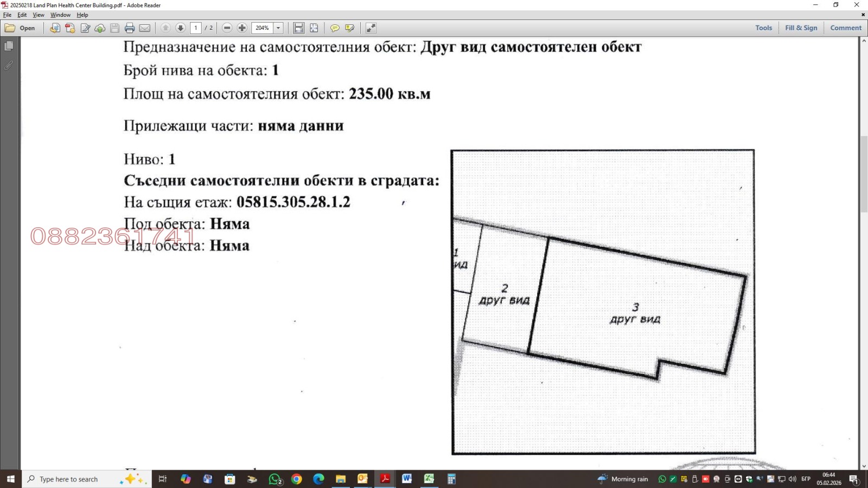Click the text "235.00 кв.м"
This screenshot has height=488, width=868.
(390, 94)
